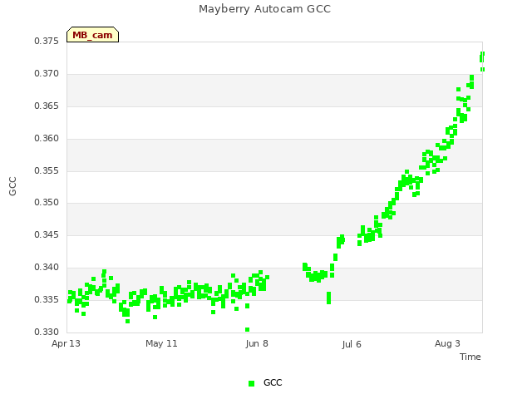Click the 0.370 y-axis value

[47, 74]
